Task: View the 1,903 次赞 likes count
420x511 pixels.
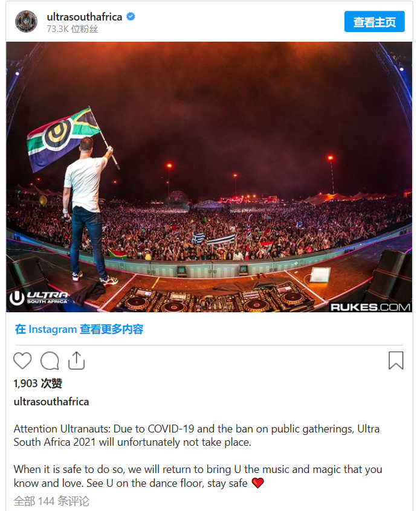Action: coord(38,383)
